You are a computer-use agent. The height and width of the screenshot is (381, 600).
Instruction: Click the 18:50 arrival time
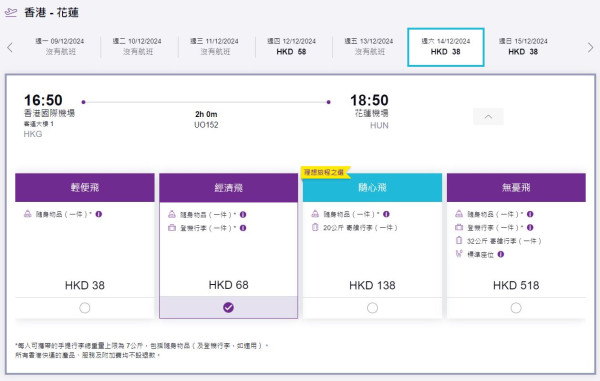(x=369, y=100)
